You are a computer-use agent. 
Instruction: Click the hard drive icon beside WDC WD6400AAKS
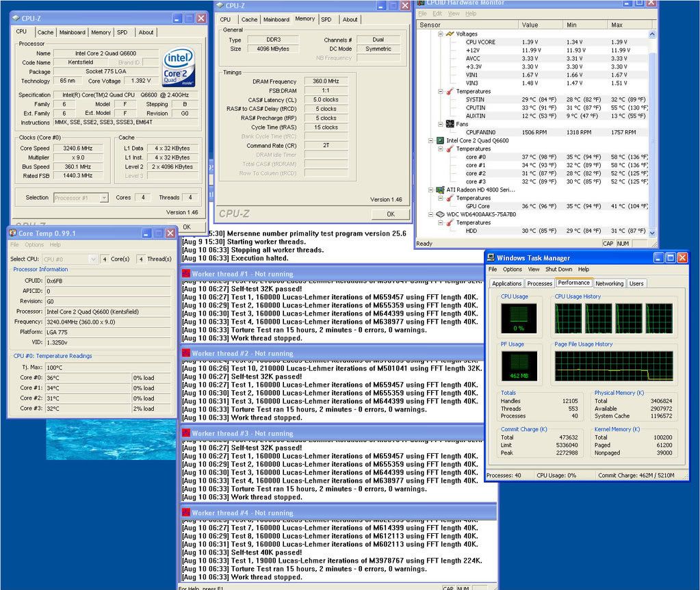point(440,214)
